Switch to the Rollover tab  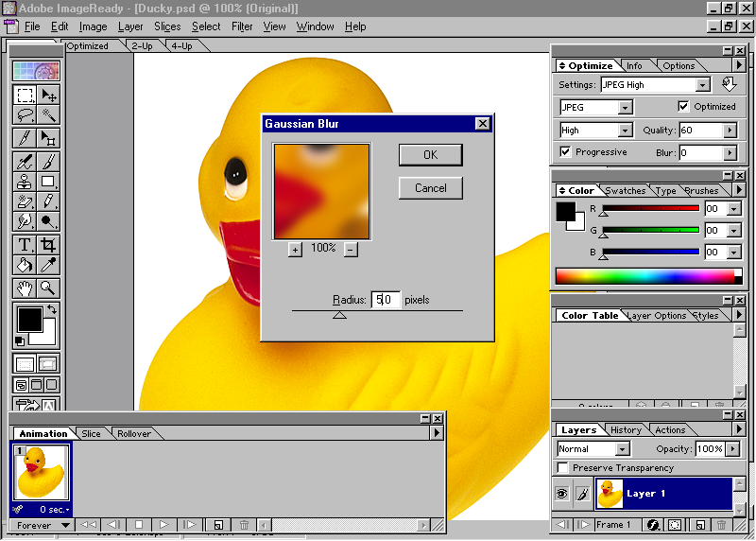(134, 434)
